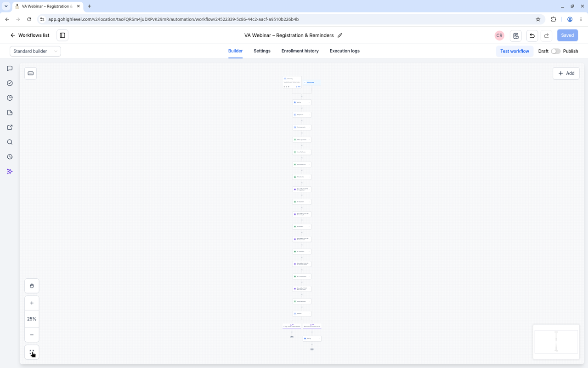The width and height of the screenshot is (588, 368).
Task: Bookmark this page with star icon
Action: tap(538, 19)
